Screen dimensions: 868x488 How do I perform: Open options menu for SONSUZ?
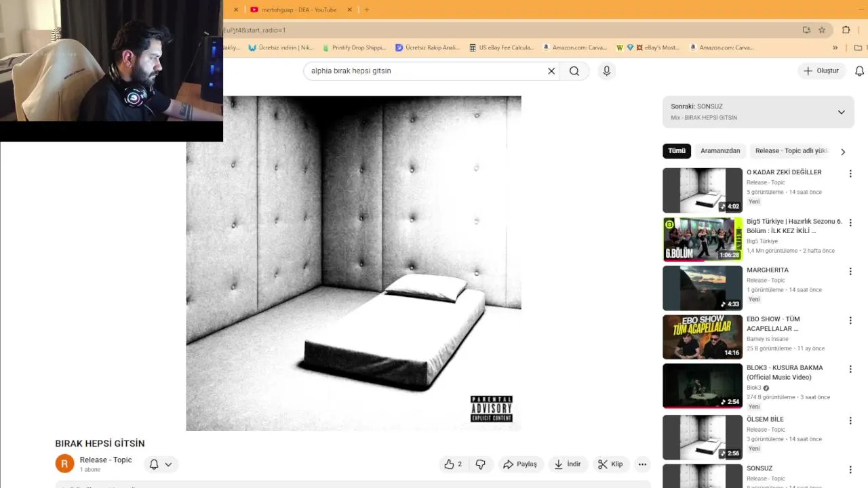(850, 470)
